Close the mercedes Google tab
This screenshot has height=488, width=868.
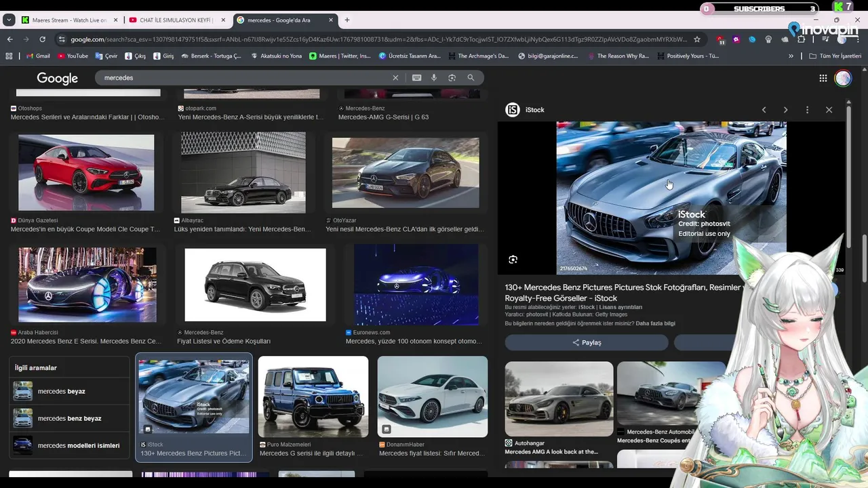pos(332,20)
